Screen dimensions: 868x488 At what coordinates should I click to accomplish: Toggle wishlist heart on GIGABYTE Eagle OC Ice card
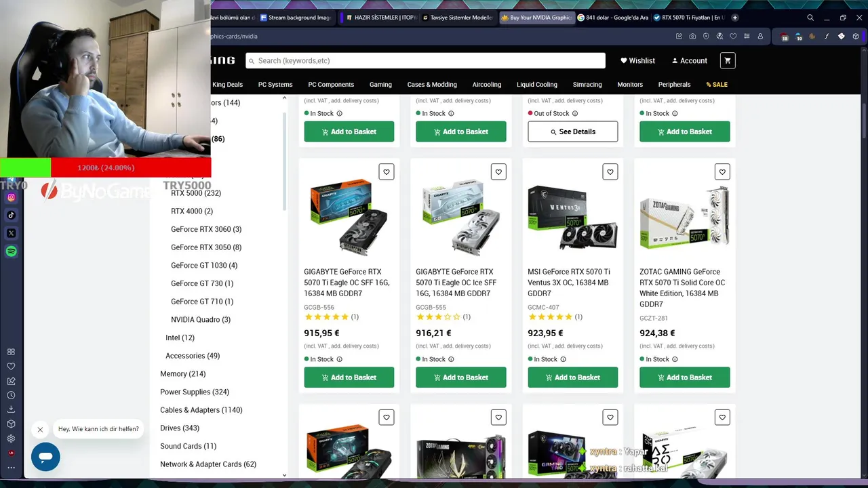click(498, 172)
